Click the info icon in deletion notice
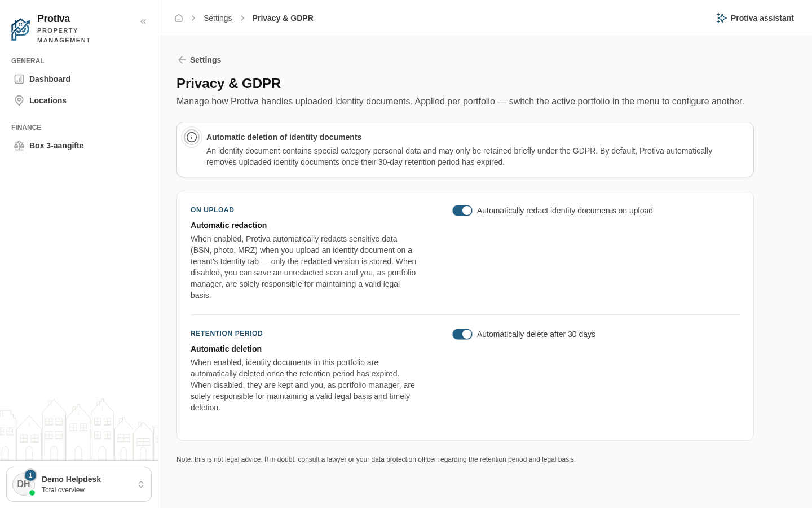The height and width of the screenshot is (508, 812). 192,137
